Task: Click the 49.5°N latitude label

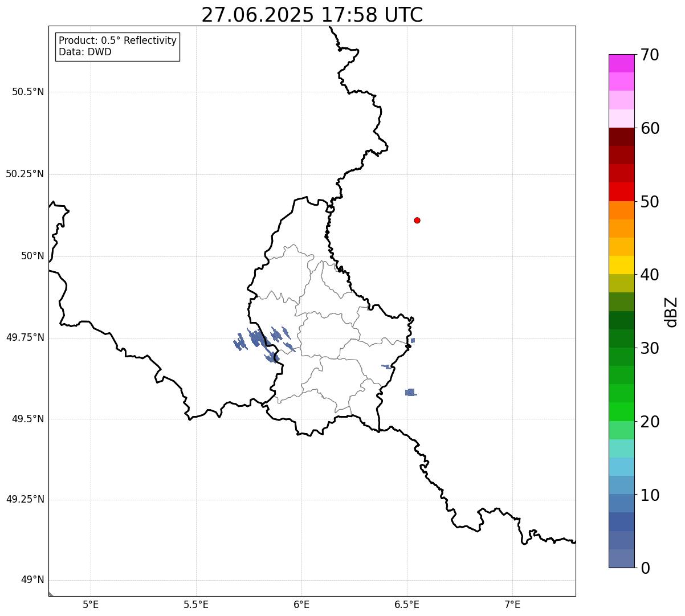Action: (x=28, y=419)
